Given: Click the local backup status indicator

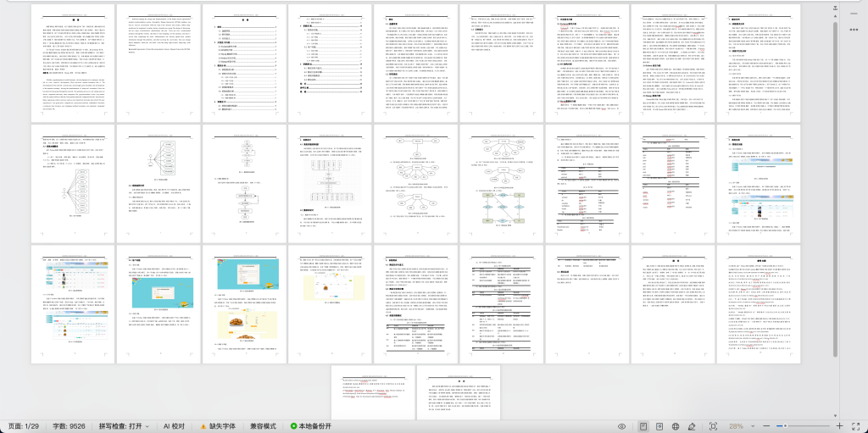Looking at the screenshot, I should [x=311, y=426].
